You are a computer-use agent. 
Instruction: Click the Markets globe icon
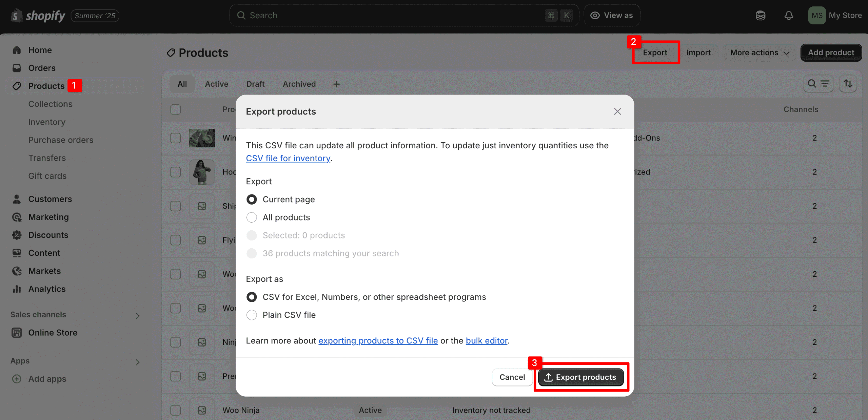17,271
